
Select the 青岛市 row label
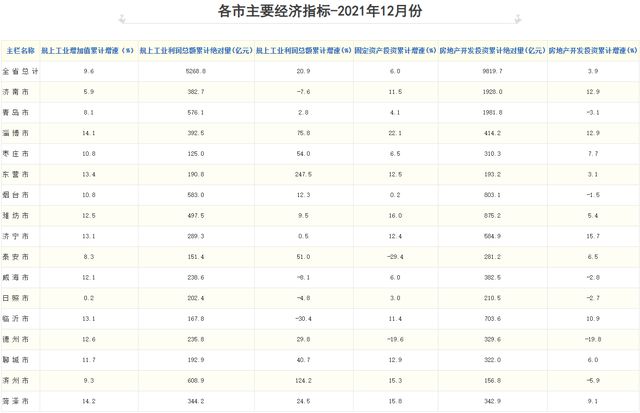[16, 112]
